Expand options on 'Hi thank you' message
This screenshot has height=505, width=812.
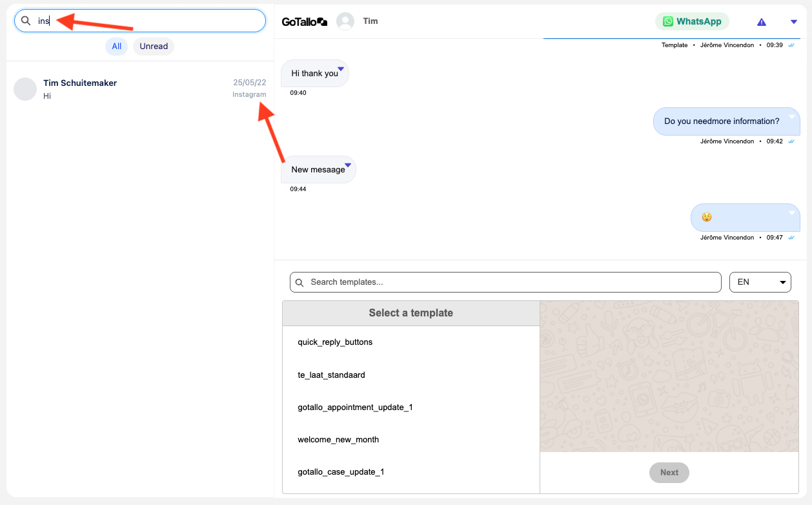340,68
